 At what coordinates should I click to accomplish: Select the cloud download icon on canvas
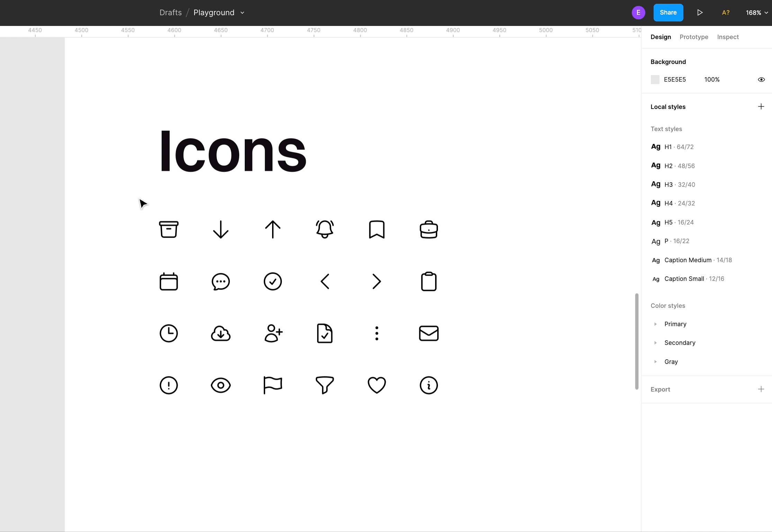pyautogui.click(x=221, y=333)
